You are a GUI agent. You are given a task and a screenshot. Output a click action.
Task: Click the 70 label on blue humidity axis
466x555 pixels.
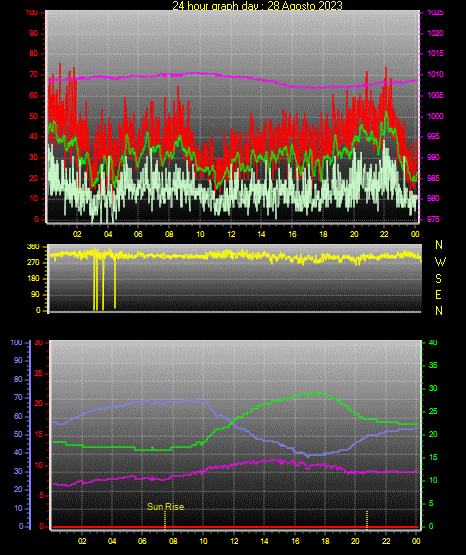18,397
